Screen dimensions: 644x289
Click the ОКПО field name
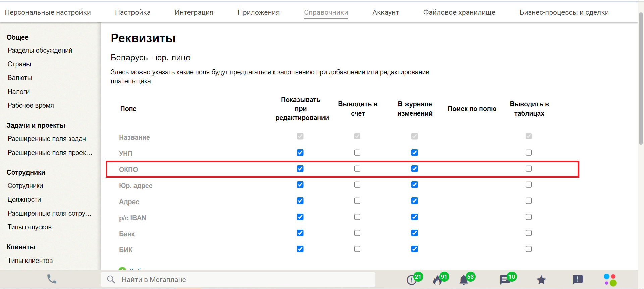[128, 169]
